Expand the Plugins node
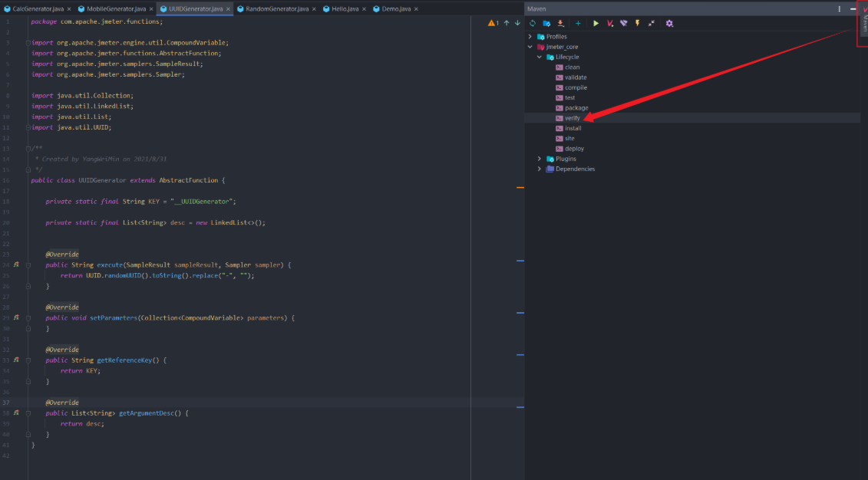This screenshot has height=480, width=868. pos(540,159)
